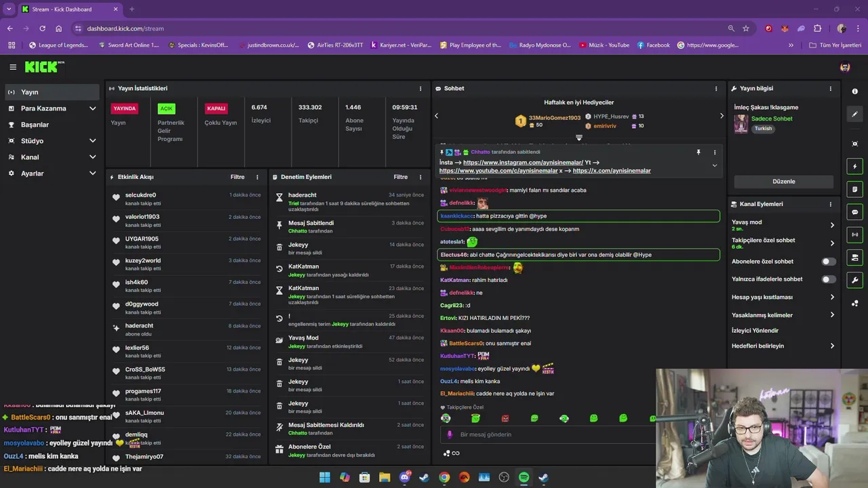The width and height of the screenshot is (868, 488).
Task: Open the Instagram link in pinned message
Action: point(523,163)
